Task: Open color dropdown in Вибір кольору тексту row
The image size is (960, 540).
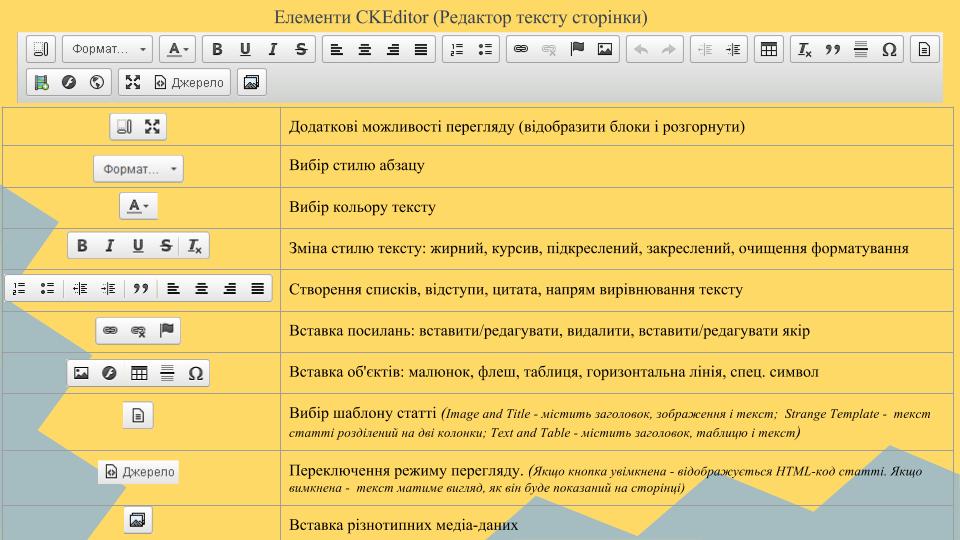Action: click(x=138, y=206)
